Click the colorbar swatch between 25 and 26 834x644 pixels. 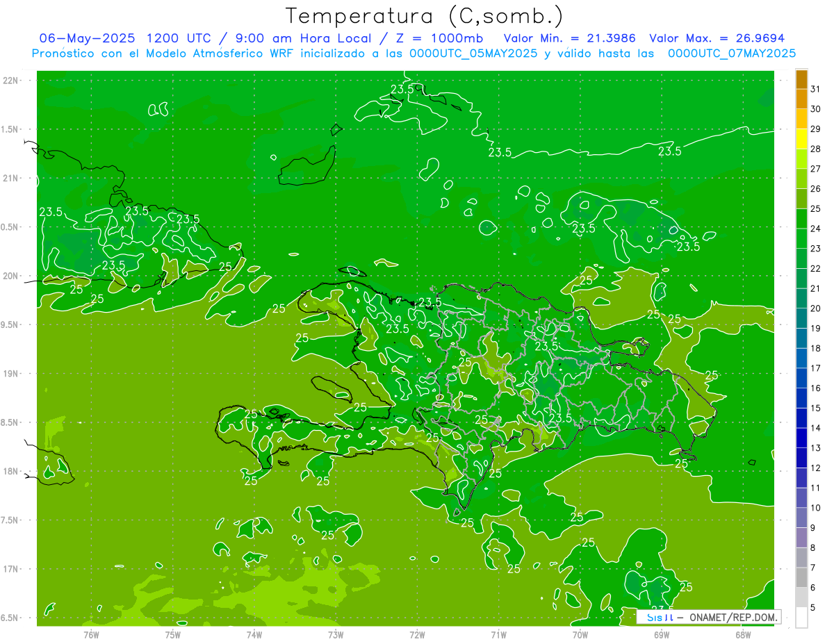[x=801, y=198]
